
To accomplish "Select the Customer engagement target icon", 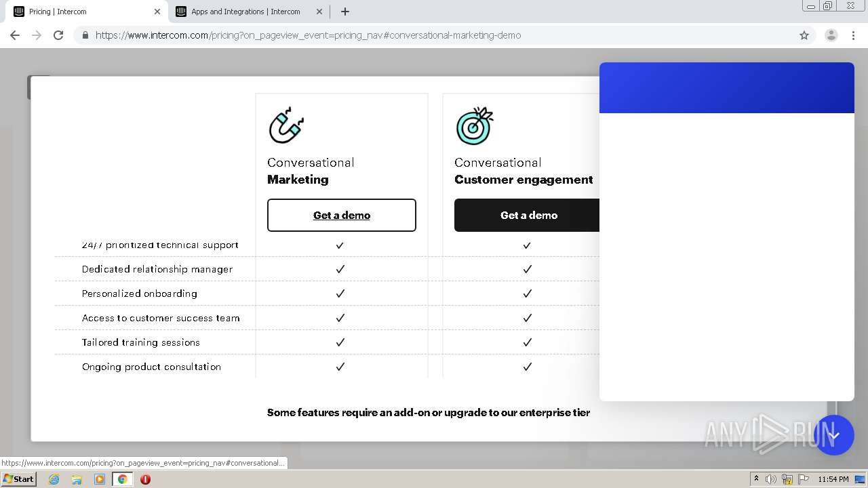I will coord(475,126).
